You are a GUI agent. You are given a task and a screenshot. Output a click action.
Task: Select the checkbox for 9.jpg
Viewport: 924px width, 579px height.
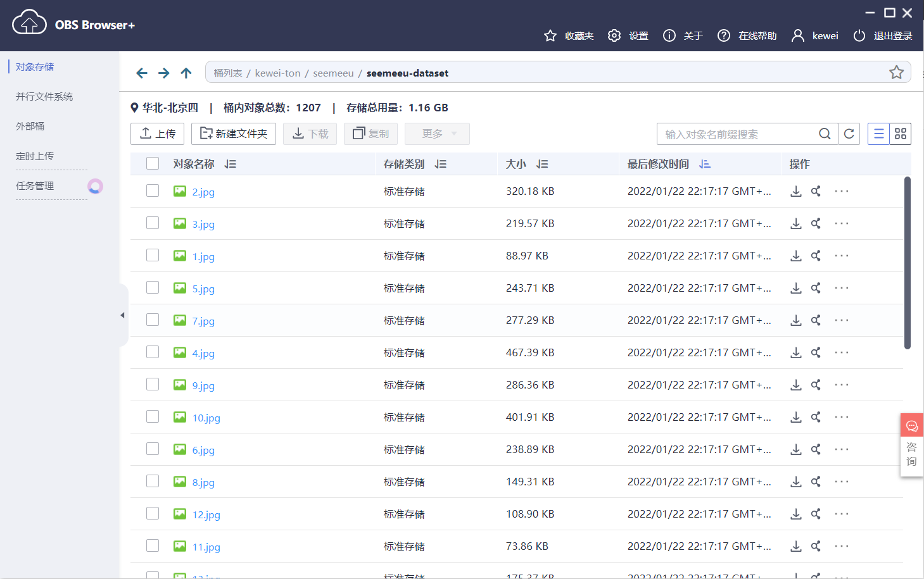pyautogui.click(x=153, y=384)
